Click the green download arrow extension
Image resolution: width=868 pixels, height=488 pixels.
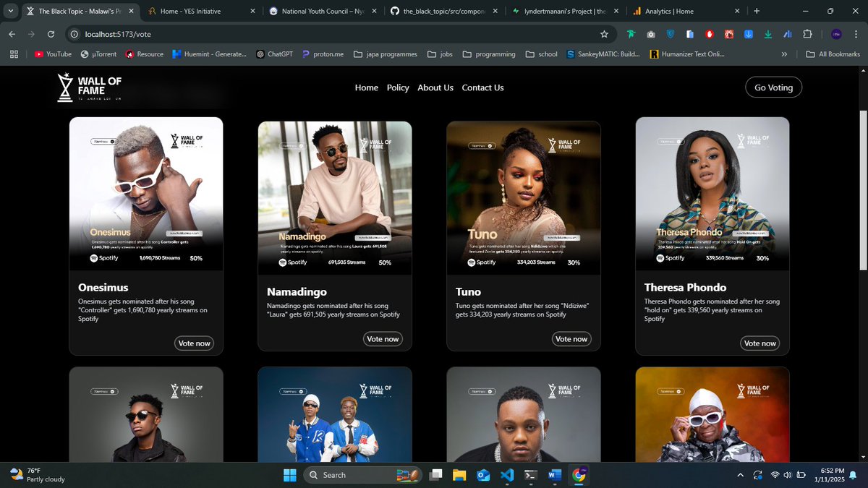(x=768, y=34)
